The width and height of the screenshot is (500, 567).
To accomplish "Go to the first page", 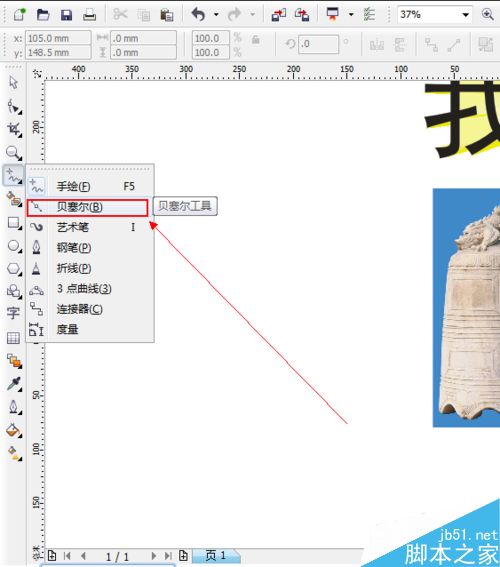I will tap(67, 555).
